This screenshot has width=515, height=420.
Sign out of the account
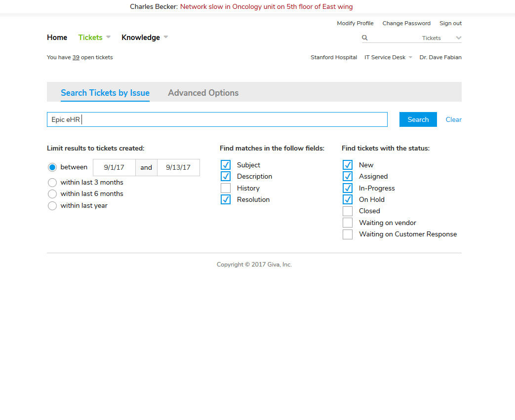click(x=451, y=23)
